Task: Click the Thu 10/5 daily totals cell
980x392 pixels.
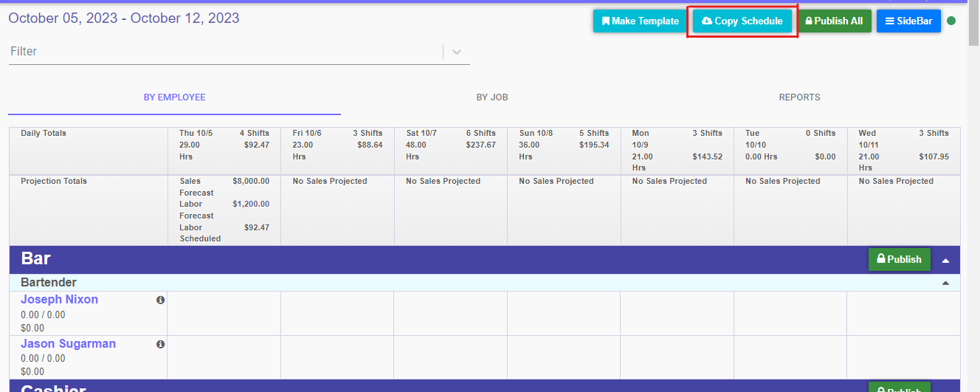Action: 224,151
